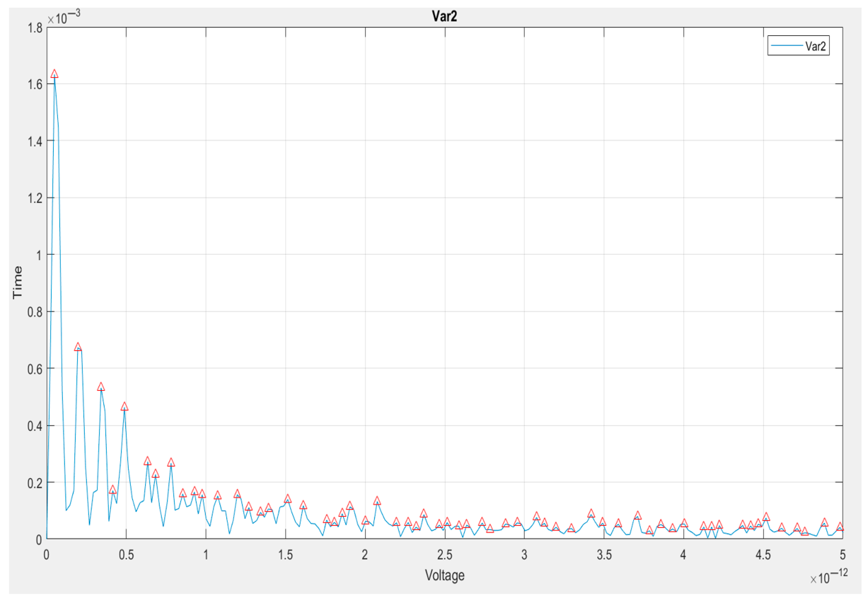868x599 pixels.
Task: Click the 2.5 x-axis tick label
Action: 445,554
